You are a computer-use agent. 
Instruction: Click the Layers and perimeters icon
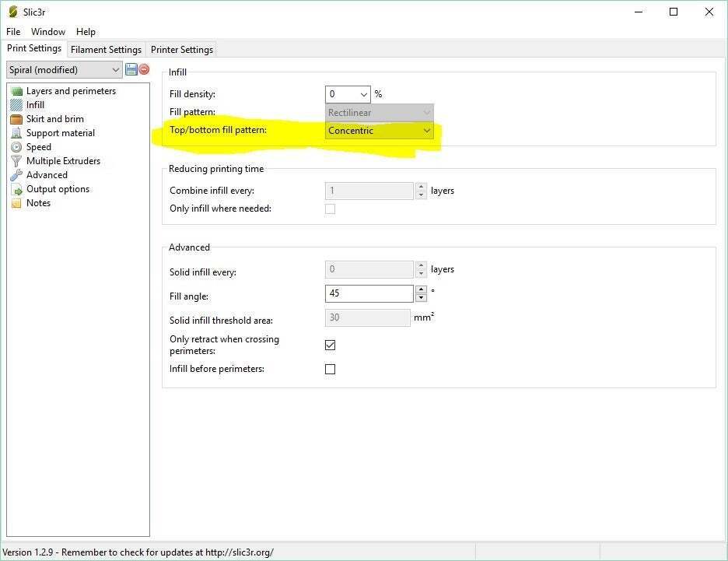click(x=16, y=92)
